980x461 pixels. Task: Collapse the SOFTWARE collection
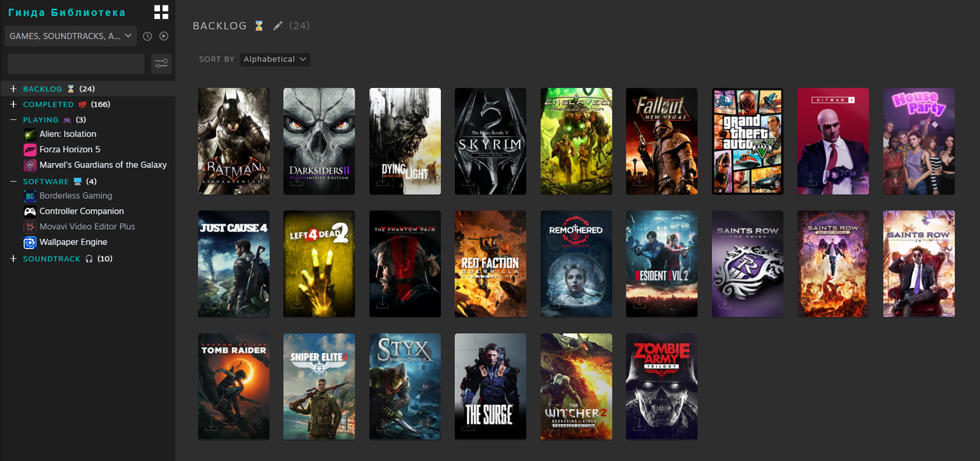(x=13, y=181)
